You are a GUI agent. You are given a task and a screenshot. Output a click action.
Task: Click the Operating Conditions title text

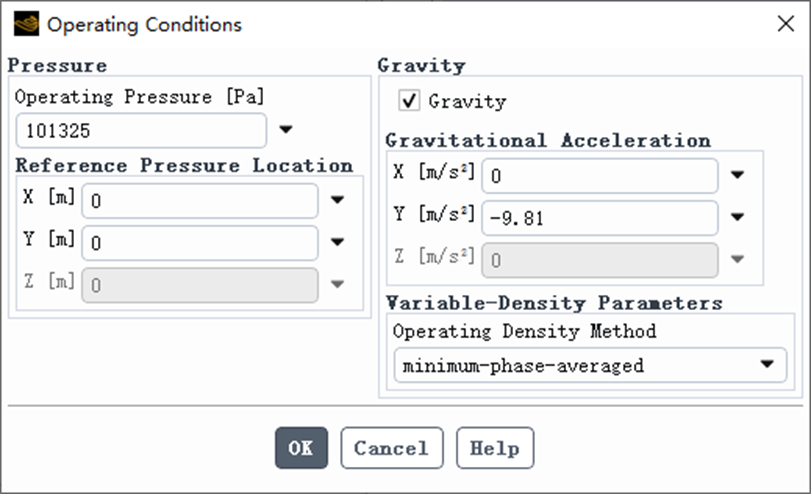click(144, 24)
